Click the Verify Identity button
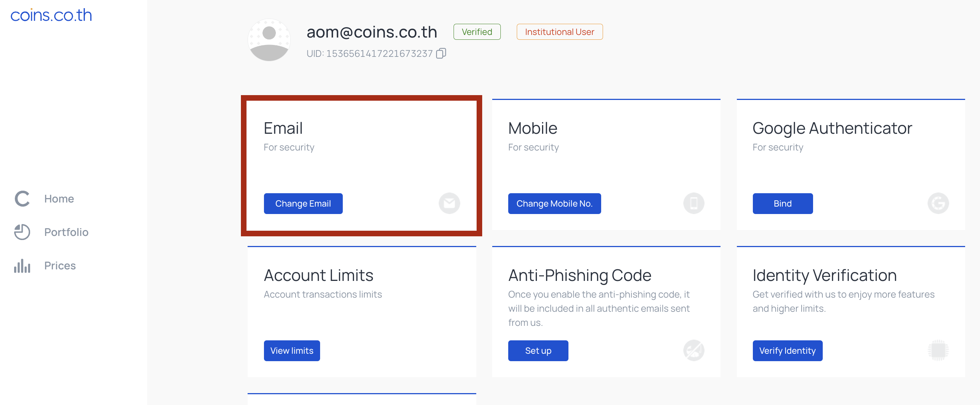Screen dimensions: 980x405 pyautogui.click(x=787, y=351)
